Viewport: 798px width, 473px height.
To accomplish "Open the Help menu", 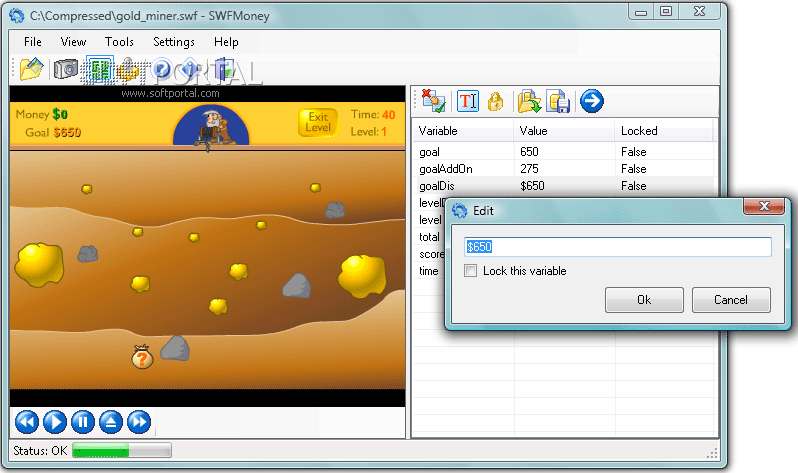I will 226,42.
